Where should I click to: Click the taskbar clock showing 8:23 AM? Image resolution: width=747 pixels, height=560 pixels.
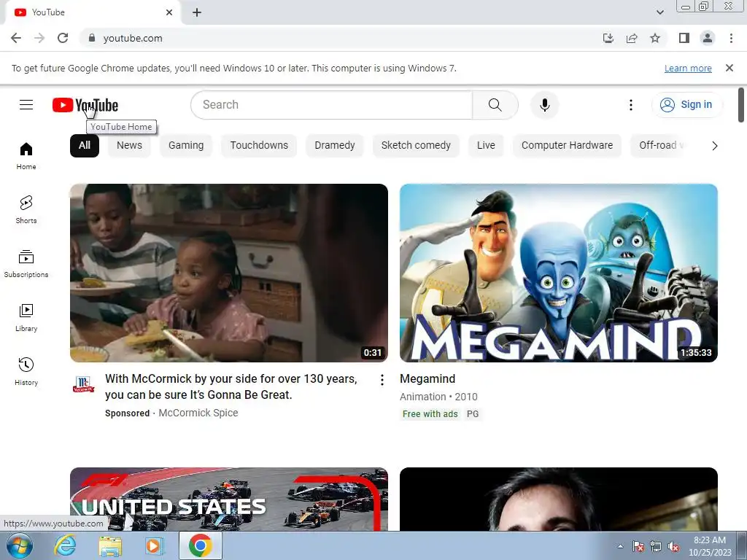(x=709, y=546)
